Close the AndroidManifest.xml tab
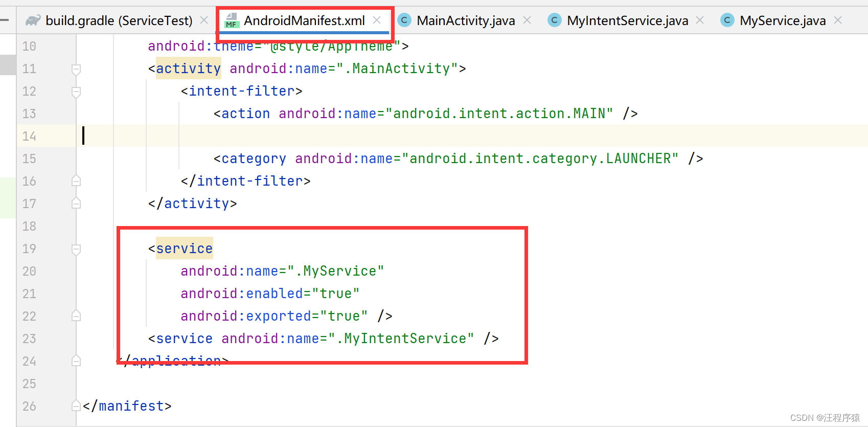Screen dimensions: 868x427 coord(377,20)
